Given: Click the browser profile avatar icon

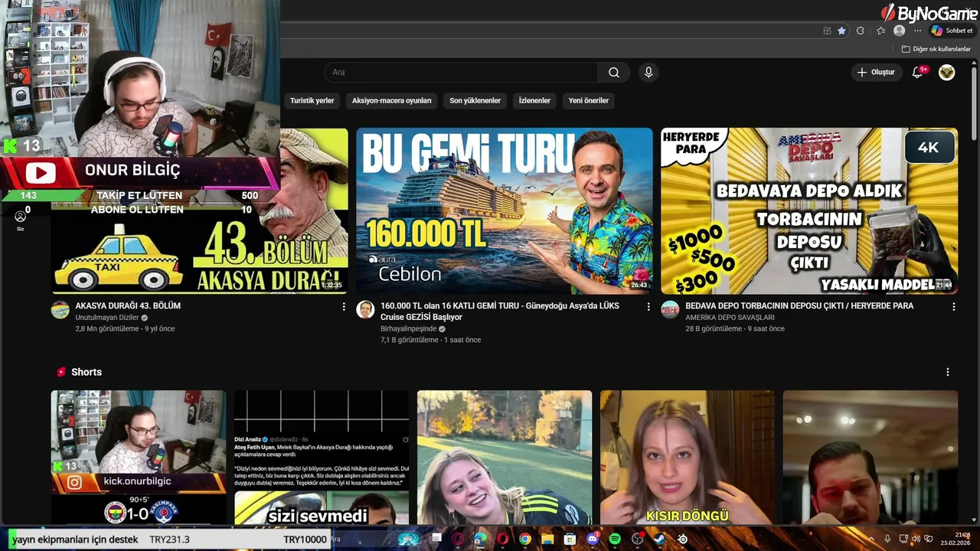Looking at the screenshot, I should coord(900,31).
